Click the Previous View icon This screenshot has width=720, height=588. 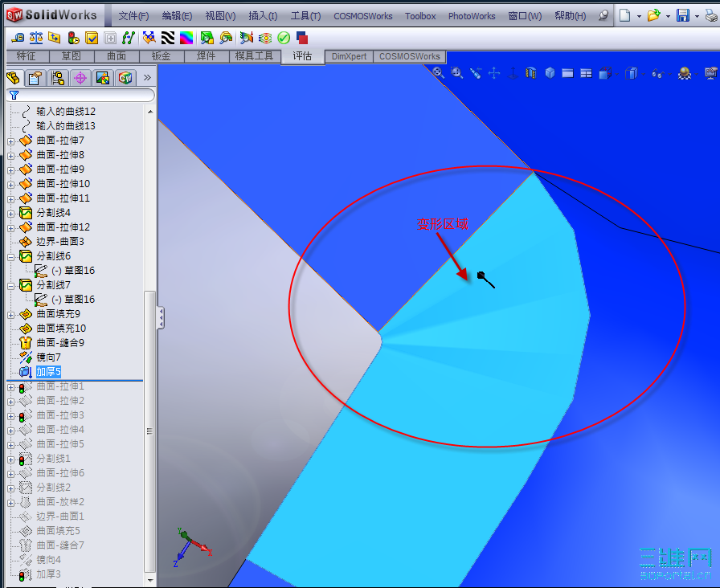pyautogui.click(x=476, y=73)
